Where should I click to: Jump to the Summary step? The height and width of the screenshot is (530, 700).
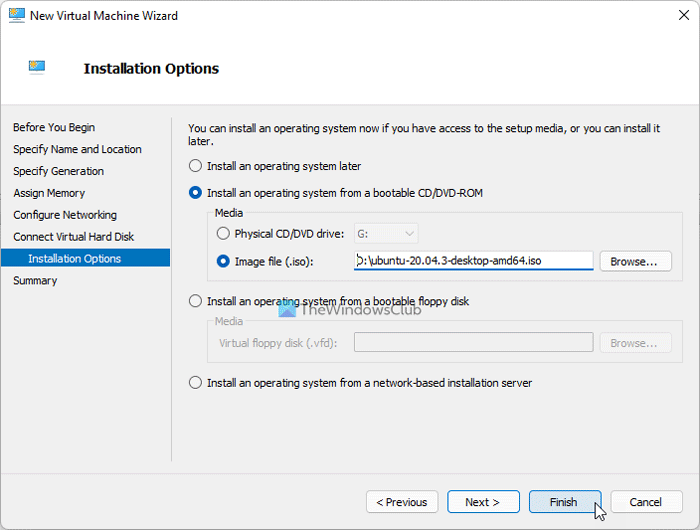(x=35, y=281)
